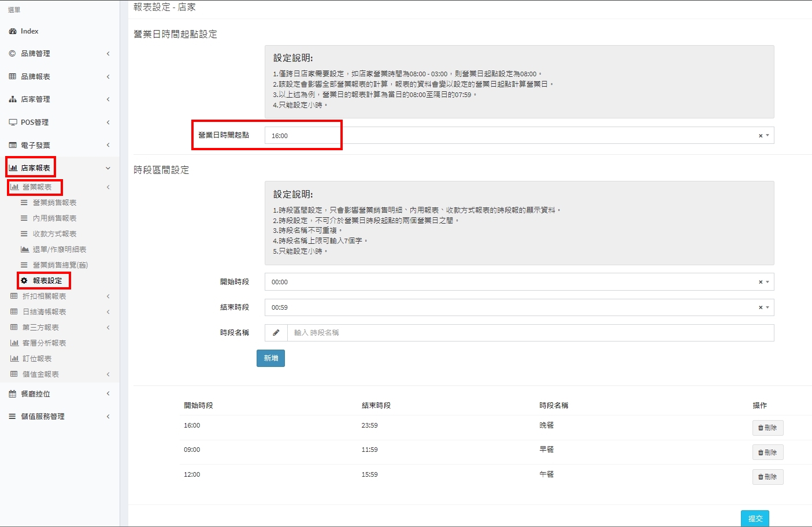
Task: Select 收款方式報表 submenu item
Action: [x=54, y=234]
